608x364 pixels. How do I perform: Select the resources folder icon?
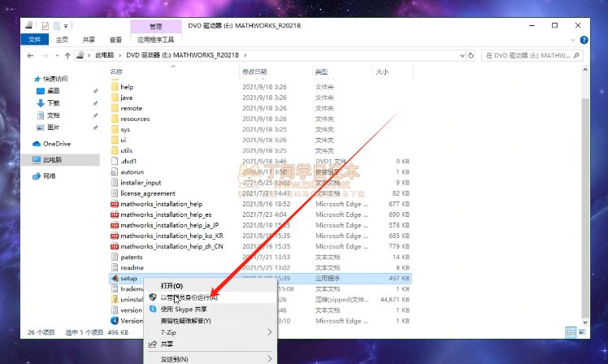point(115,119)
